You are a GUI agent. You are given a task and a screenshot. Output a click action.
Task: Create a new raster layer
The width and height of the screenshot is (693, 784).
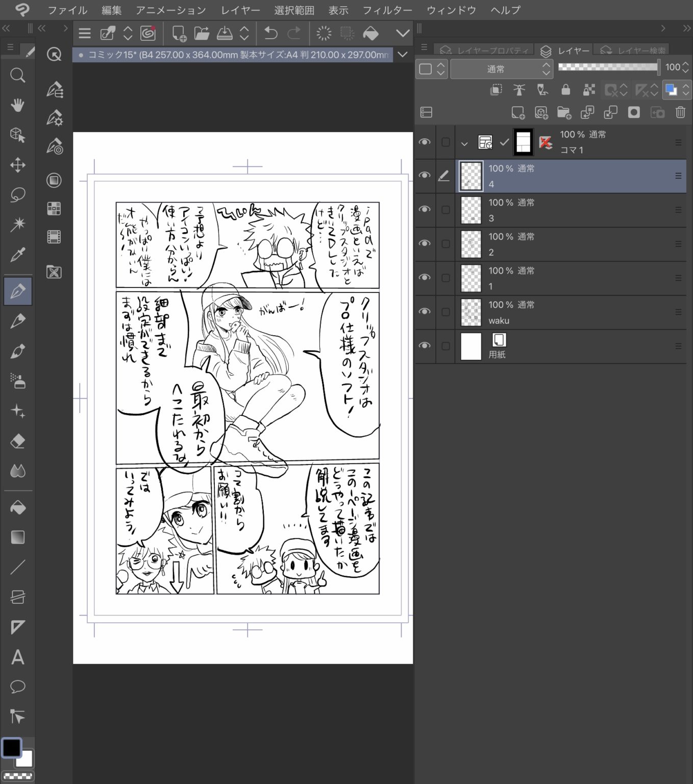517,112
